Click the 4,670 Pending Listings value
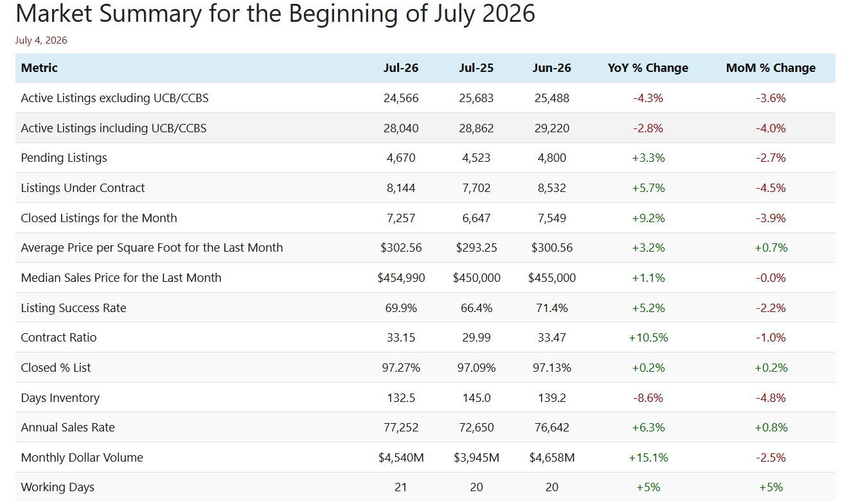 click(x=401, y=158)
